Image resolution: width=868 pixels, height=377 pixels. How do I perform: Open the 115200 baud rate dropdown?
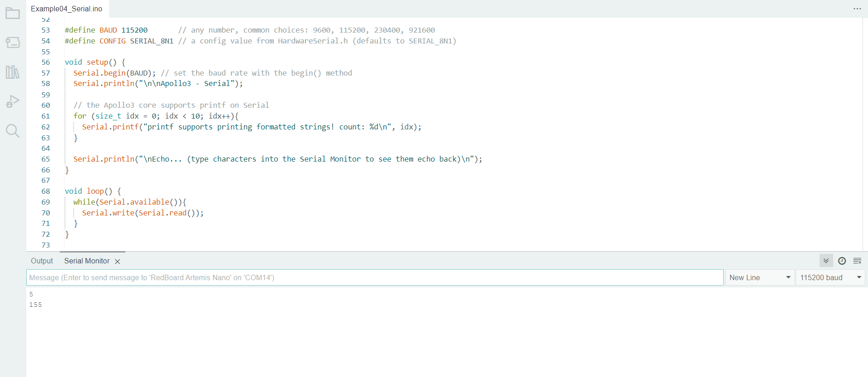tap(830, 277)
